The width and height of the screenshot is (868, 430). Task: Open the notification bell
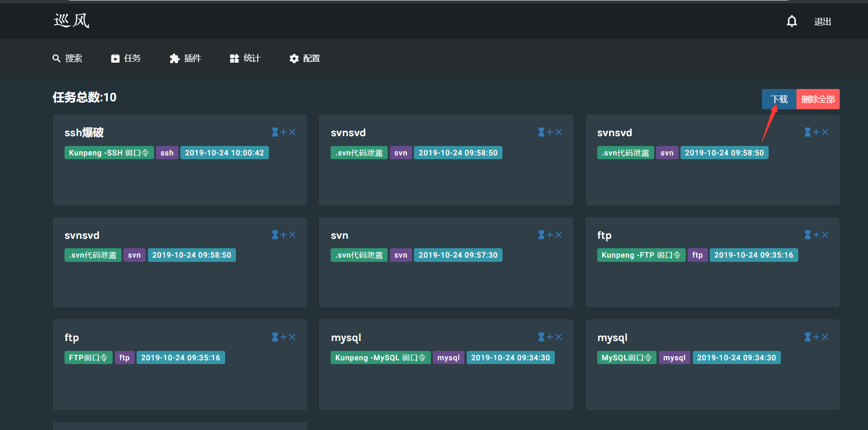792,22
